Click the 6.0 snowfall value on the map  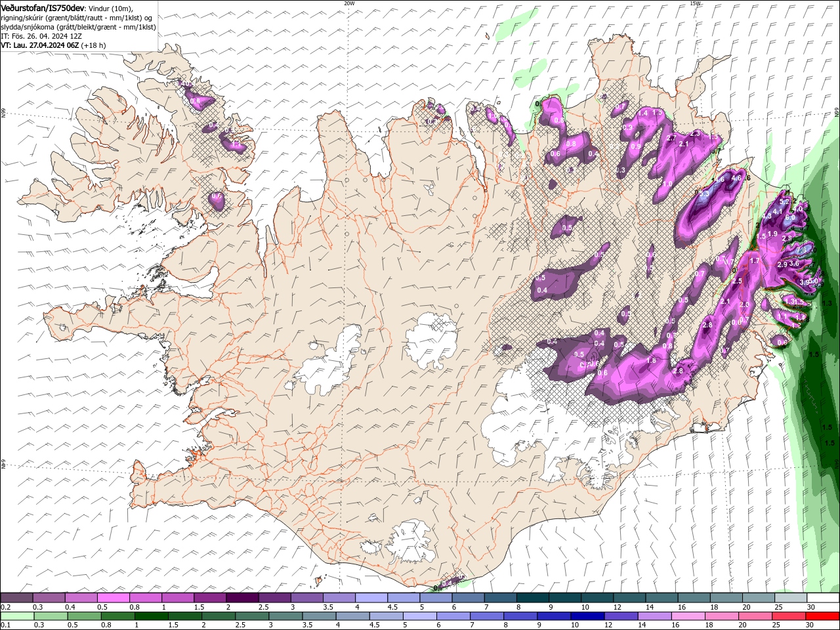point(790,217)
